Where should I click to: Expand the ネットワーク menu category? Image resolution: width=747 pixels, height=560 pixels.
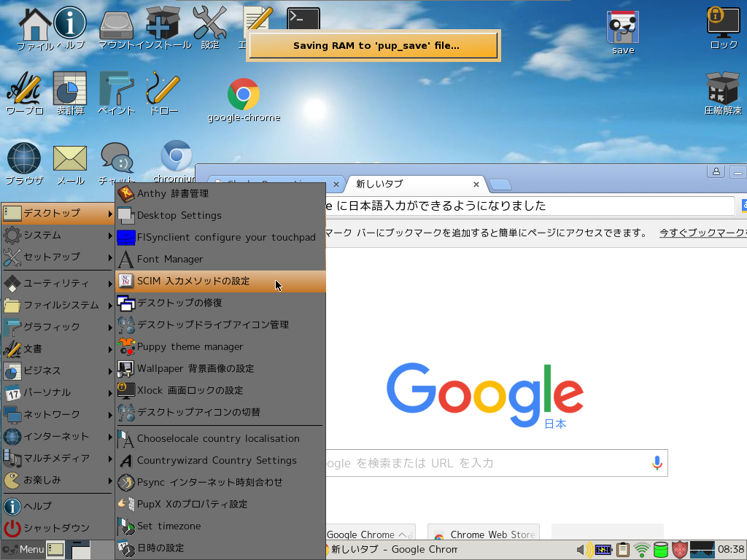58,414
